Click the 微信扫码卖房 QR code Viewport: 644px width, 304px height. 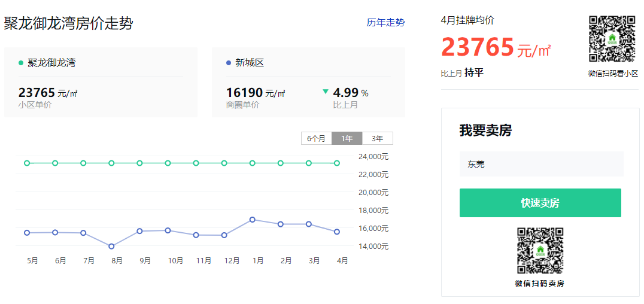[x=540, y=251]
